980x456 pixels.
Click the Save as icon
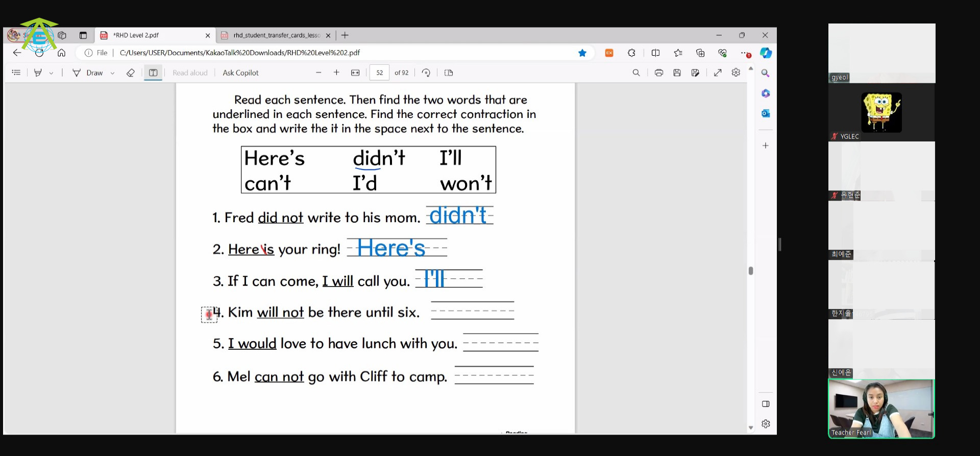click(x=695, y=73)
